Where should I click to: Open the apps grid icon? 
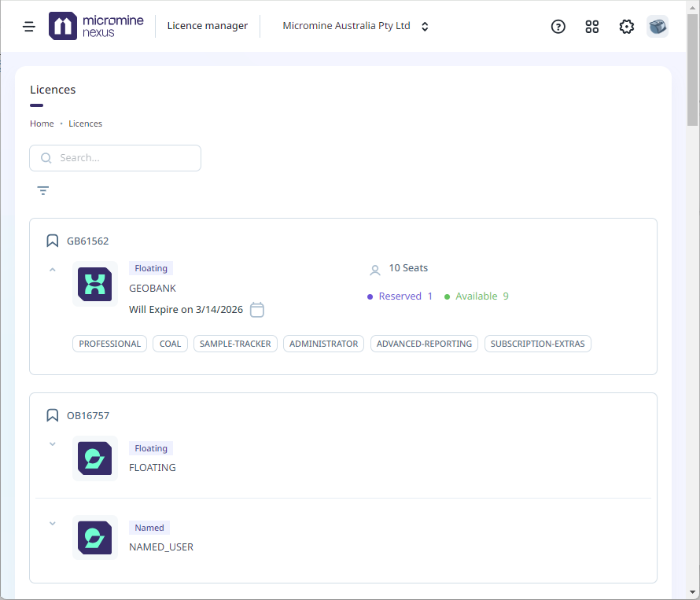tap(592, 26)
